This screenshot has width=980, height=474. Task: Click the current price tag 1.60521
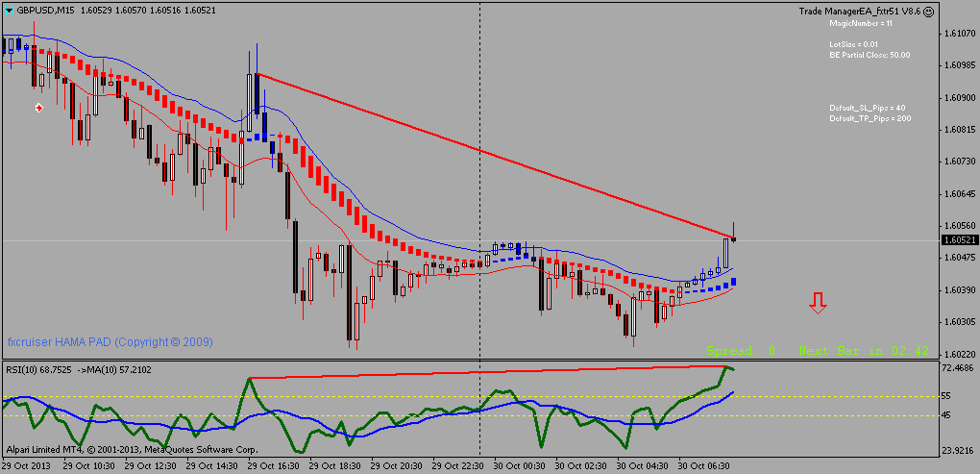960,240
